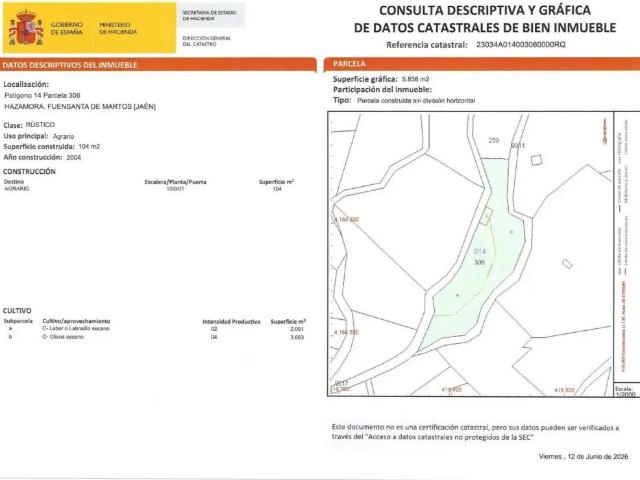Click parcel number "9011" on the map

[x=518, y=145]
